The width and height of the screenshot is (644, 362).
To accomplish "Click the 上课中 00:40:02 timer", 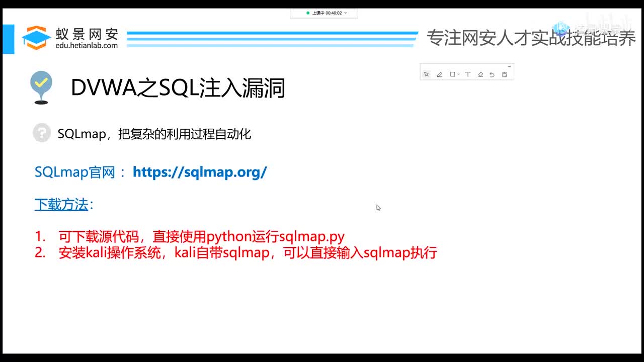I will click(327, 13).
